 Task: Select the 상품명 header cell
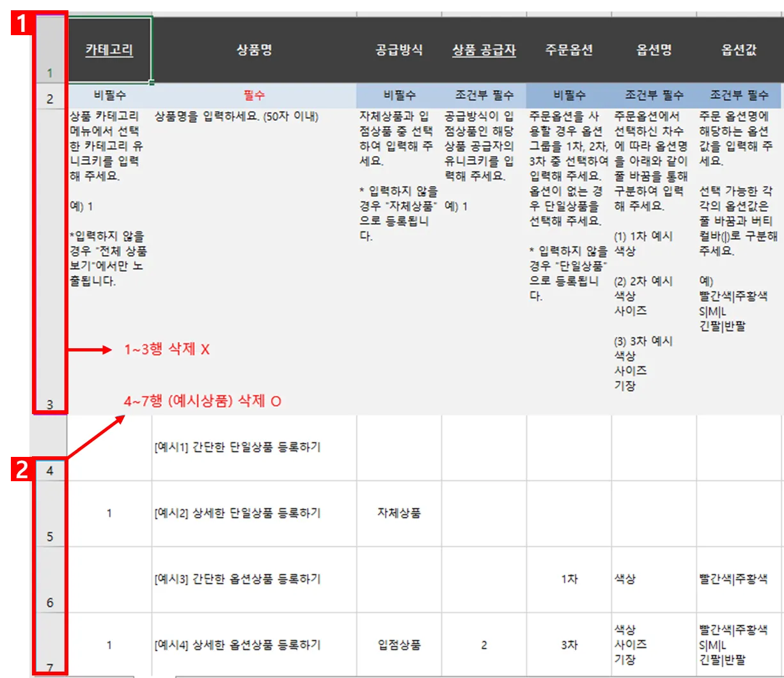(255, 50)
